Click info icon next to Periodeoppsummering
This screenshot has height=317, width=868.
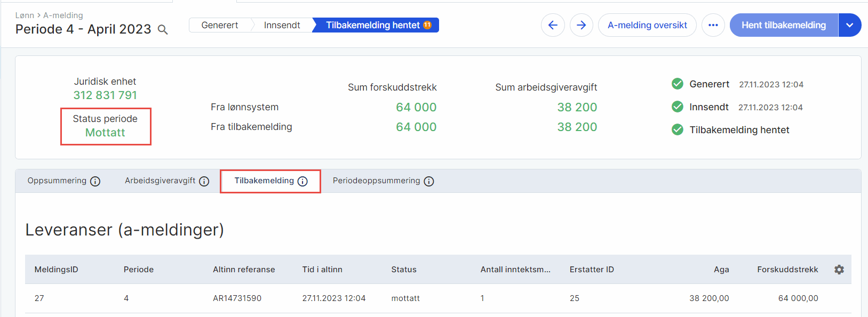[x=429, y=181]
